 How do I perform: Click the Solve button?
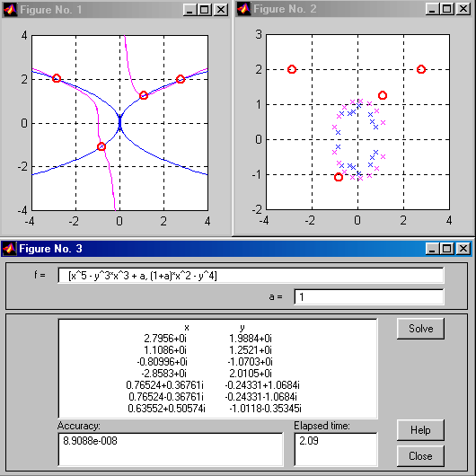pyautogui.click(x=420, y=329)
